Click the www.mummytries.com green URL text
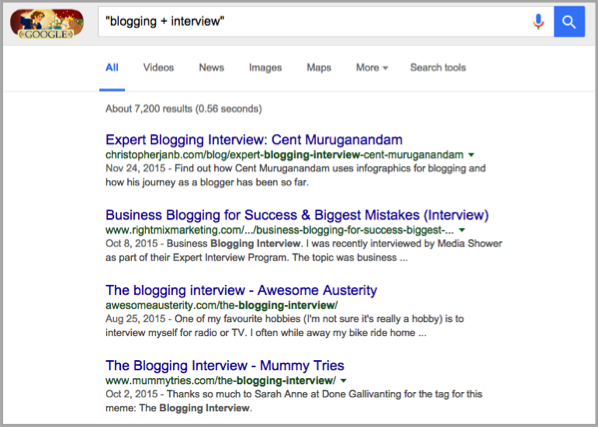This screenshot has width=598, height=427. [221, 380]
